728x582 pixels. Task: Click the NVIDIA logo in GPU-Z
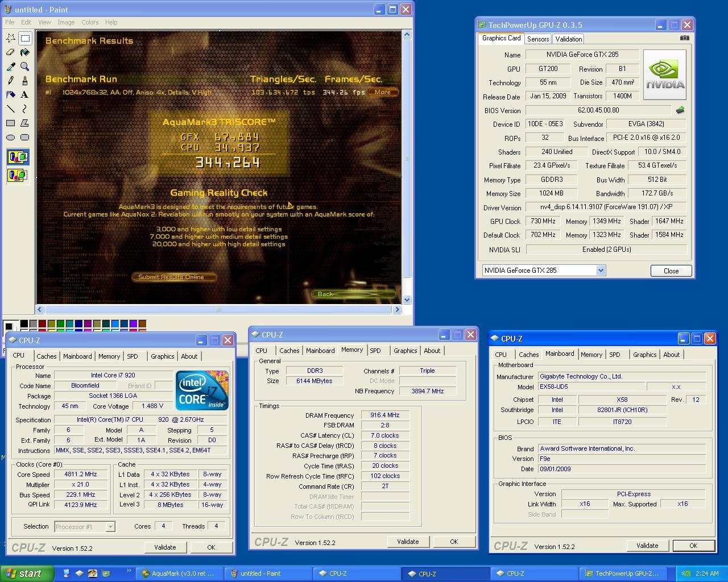[664, 74]
